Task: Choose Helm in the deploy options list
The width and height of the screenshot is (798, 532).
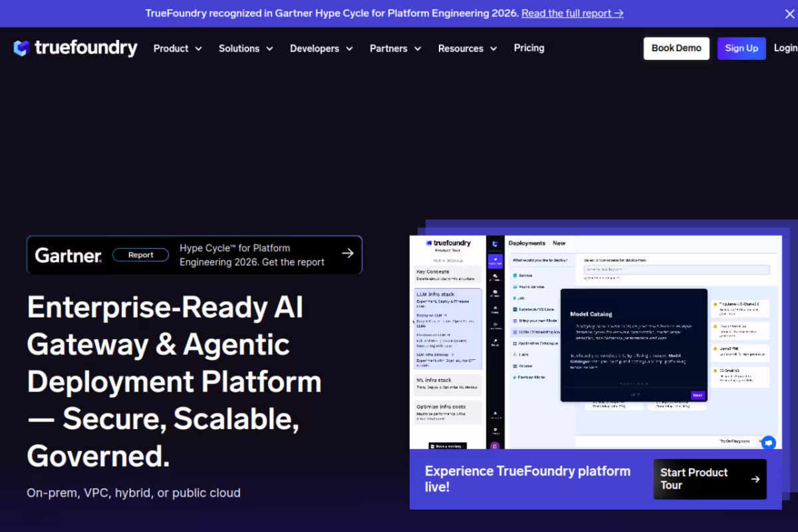Action: tap(519, 354)
